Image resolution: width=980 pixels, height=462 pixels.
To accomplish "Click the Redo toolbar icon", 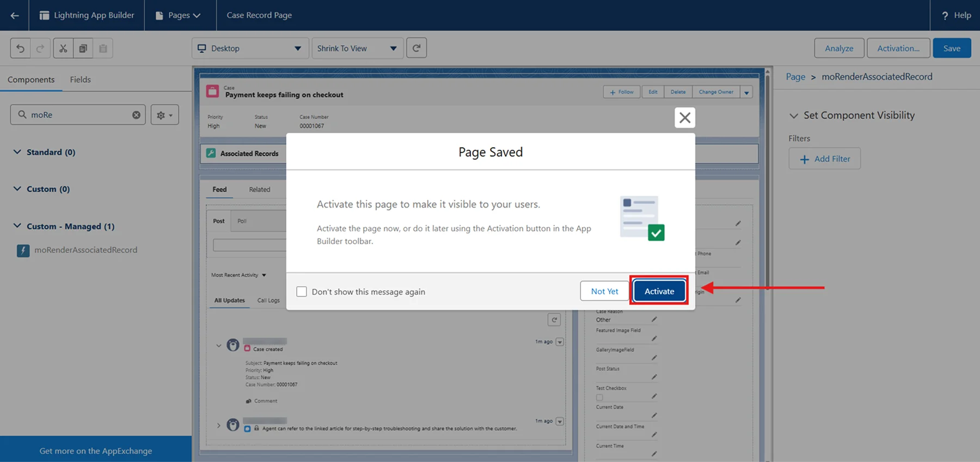I will point(40,48).
